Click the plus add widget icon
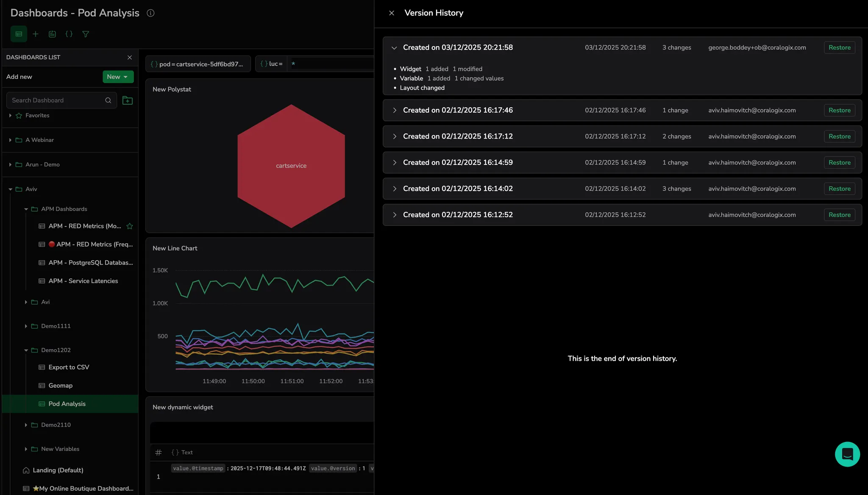Image resolution: width=868 pixels, height=495 pixels. point(36,34)
